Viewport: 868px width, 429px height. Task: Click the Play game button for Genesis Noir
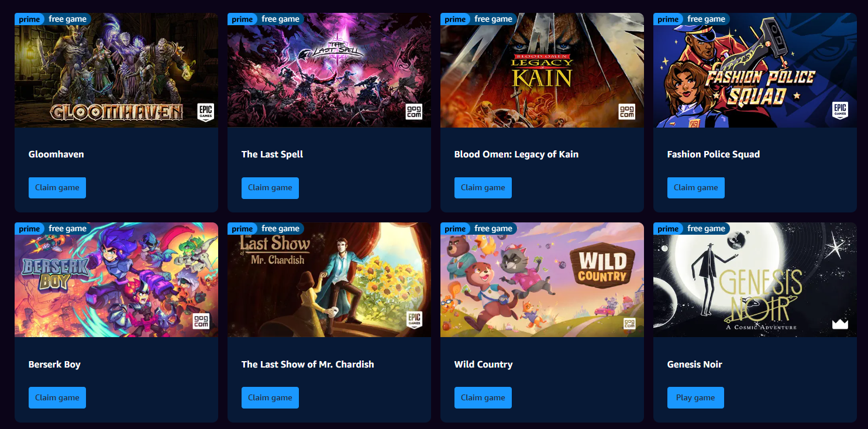pos(695,397)
